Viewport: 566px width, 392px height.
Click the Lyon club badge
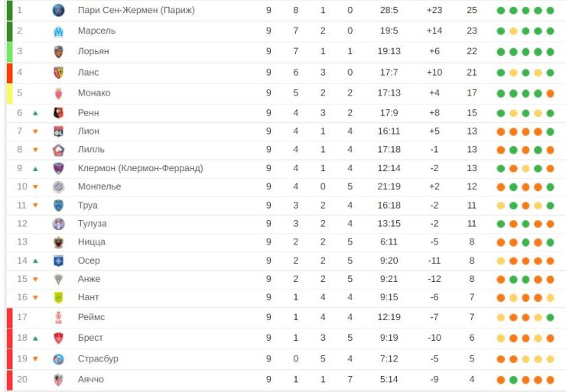click(x=58, y=131)
